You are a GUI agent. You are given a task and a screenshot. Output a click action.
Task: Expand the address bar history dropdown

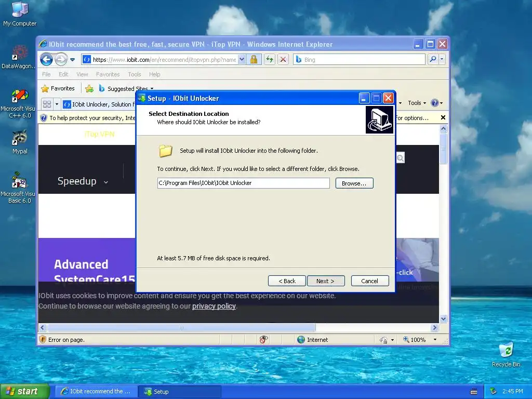click(242, 60)
